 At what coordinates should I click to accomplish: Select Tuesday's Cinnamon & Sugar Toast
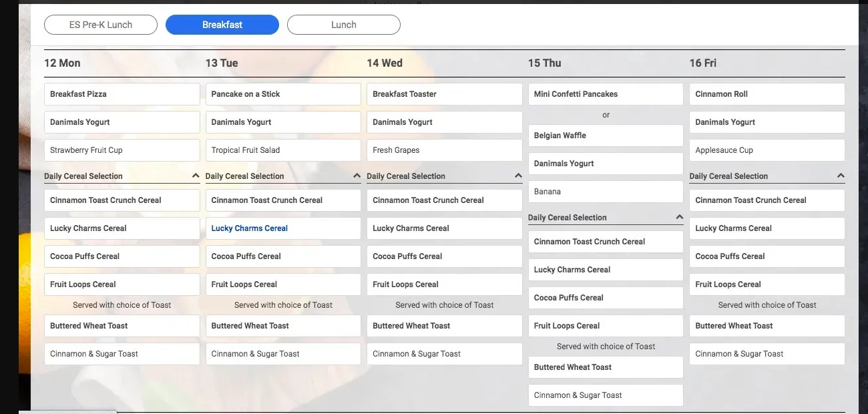tap(283, 354)
